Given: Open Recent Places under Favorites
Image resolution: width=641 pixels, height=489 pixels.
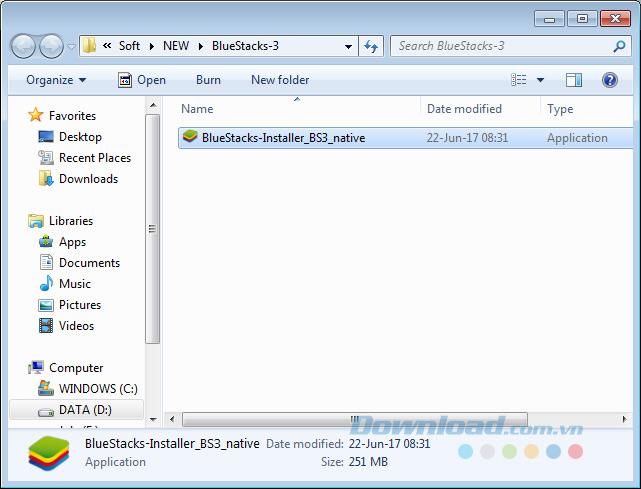Looking at the screenshot, I should tap(95, 158).
